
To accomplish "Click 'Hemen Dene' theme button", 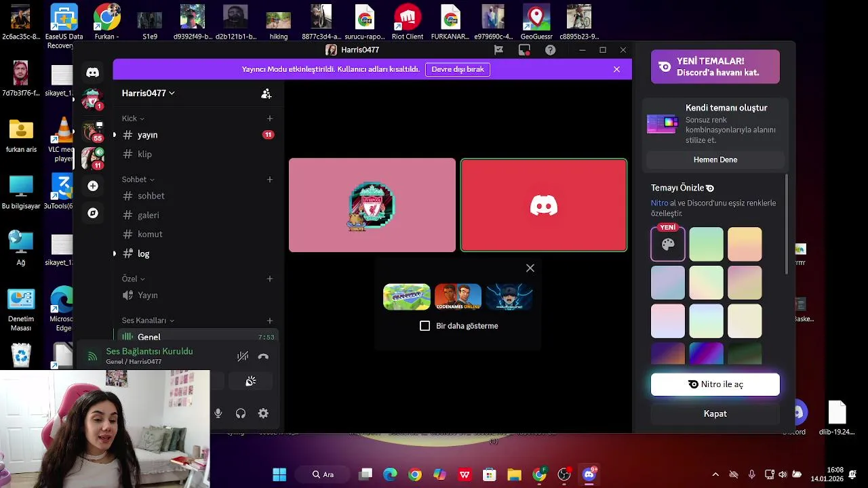I will [x=715, y=160].
